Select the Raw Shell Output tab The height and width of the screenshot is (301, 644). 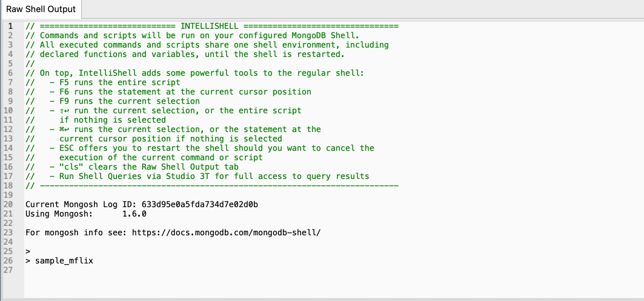[41, 9]
